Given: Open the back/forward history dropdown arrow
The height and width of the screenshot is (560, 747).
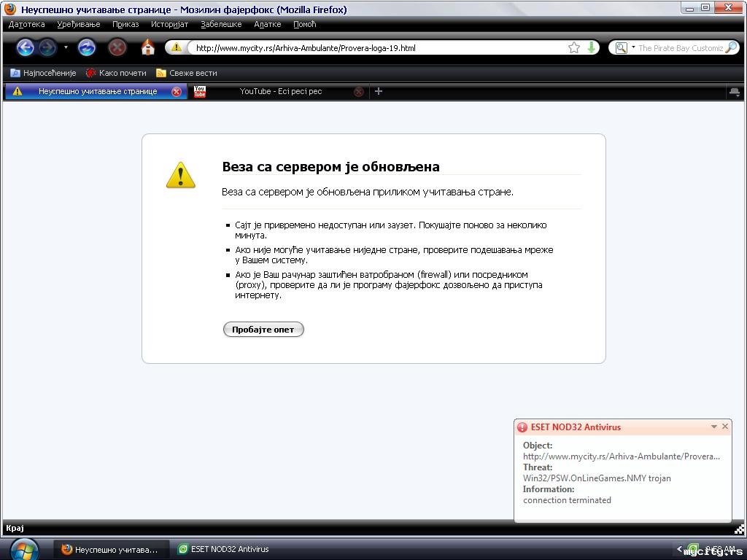Looking at the screenshot, I should [x=66, y=47].
